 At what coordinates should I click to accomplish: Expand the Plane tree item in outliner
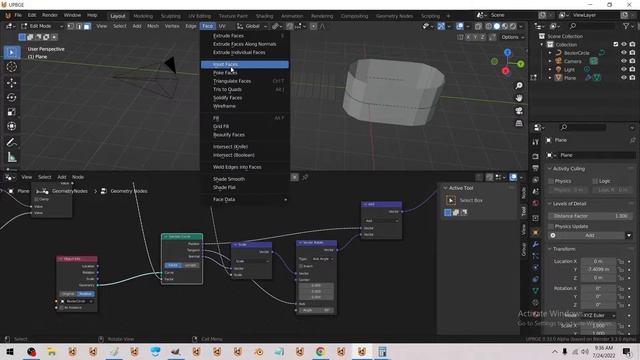[x=549, y=78]
